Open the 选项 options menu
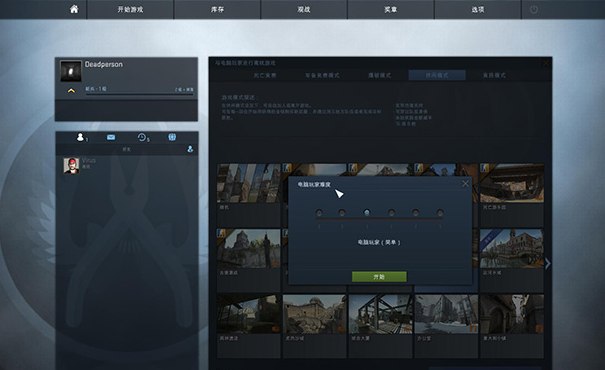Viewport: 605px width, 370px height. pos(478,9)
